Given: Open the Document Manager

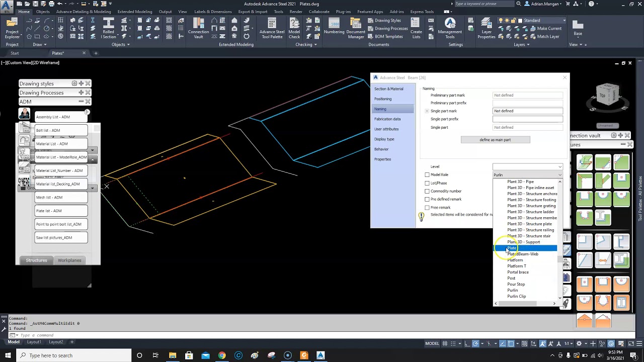Looking at the screenshot, I should 356,28.
